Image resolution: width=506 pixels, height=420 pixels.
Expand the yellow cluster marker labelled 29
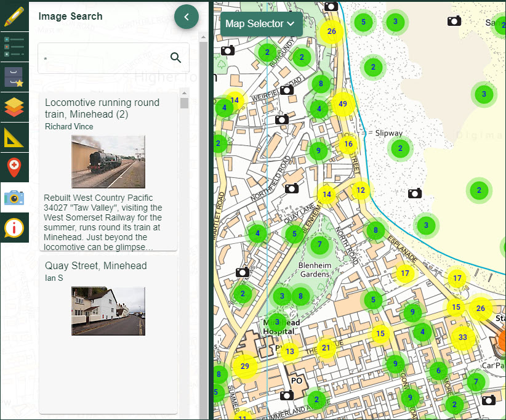(x=244, y=366)
